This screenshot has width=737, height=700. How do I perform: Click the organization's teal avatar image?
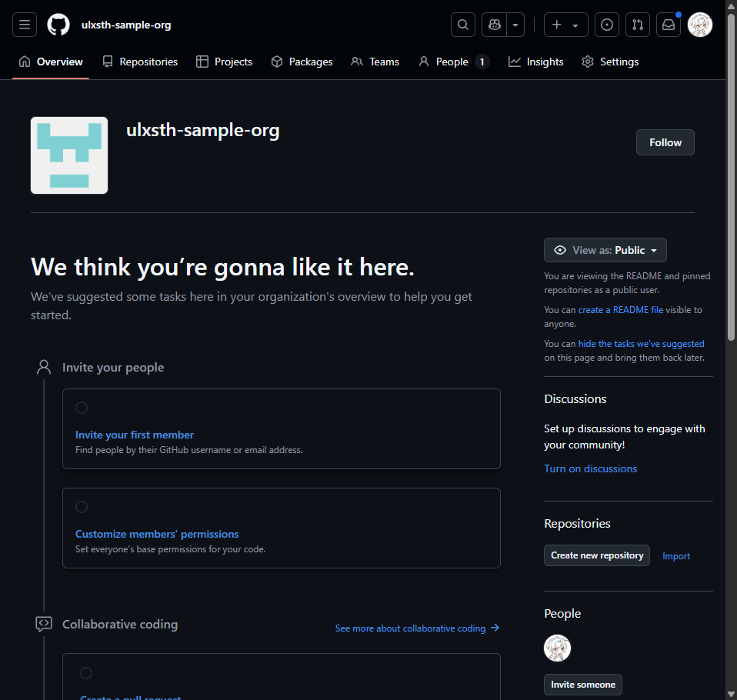point(69,155)
